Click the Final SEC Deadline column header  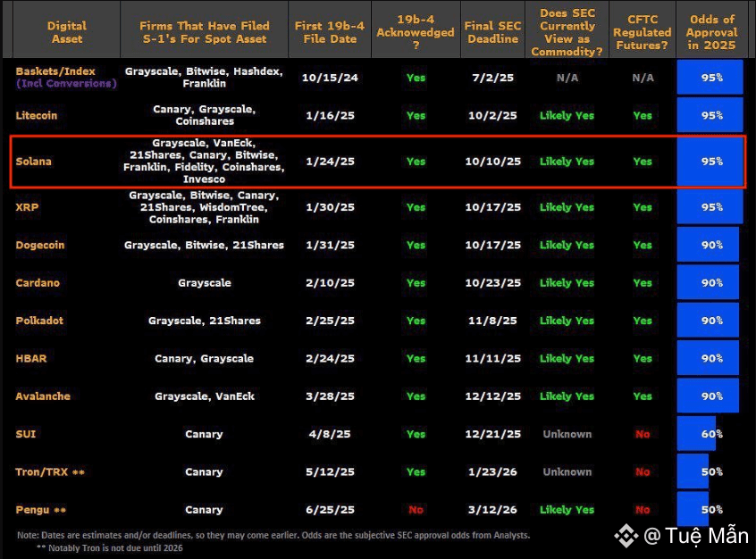pyautogui.click(x=492, y=32)
